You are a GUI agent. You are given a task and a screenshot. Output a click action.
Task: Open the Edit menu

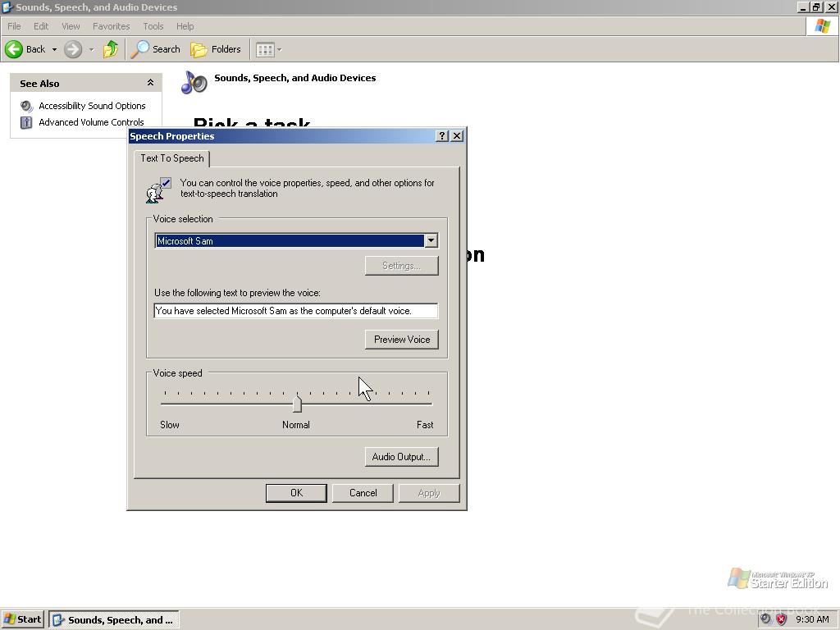41,26
